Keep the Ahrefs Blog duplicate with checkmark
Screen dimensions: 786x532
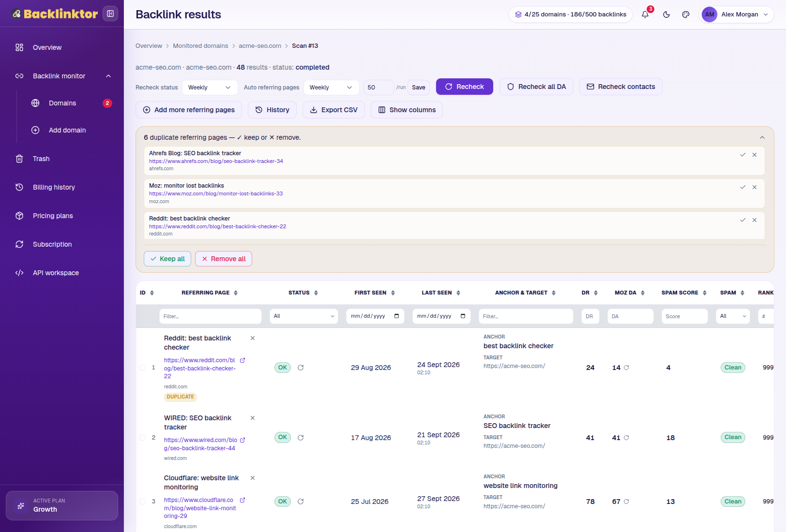tap(743, 155)
